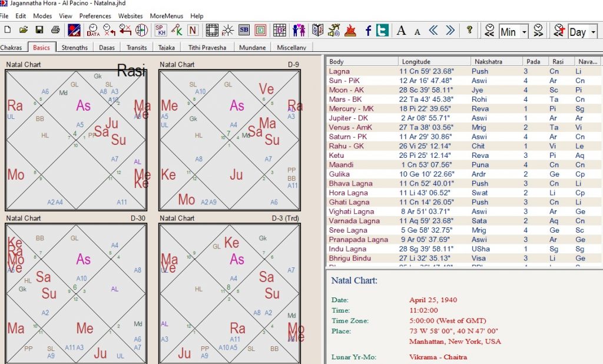
Task: Step time backward by the Min unit
Action: (x=489, y=30)
